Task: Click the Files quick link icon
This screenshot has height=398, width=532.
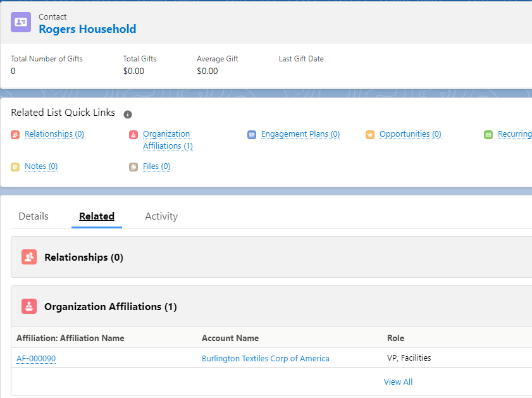Action: pos(133,167)
